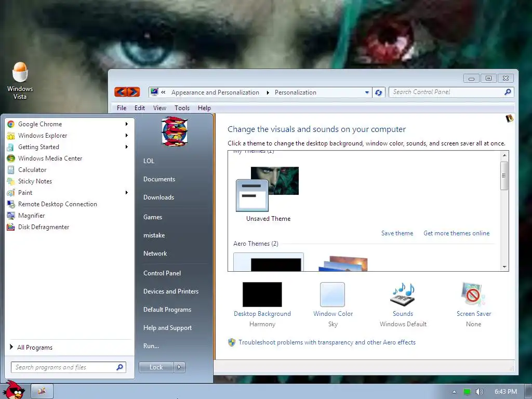532x399 pixels.
Task: Click the theme list scroll down arrow
Action: pyautogui.click(x=504, y=267)
